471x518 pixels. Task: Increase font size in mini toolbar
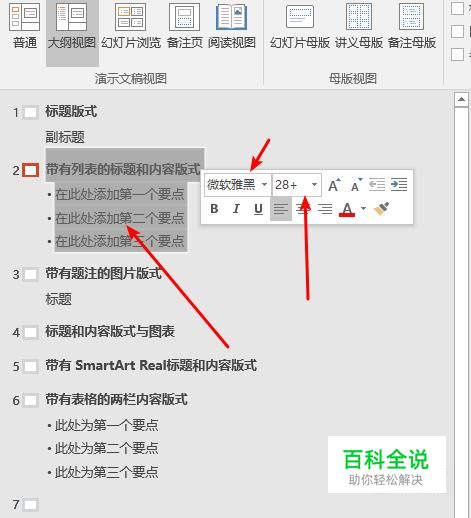click(x=334, y=185)
